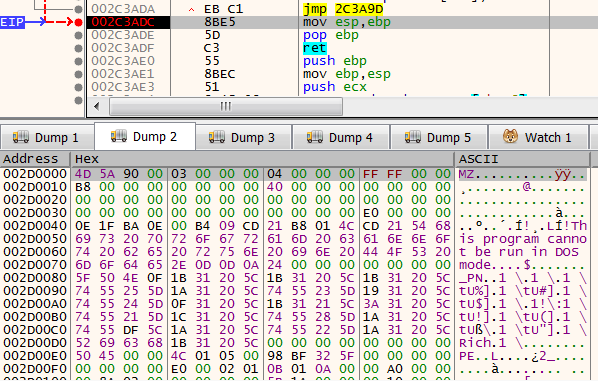Viewport: 598px width, 381px height.
Task: Click dump address 002D0000
Action: click(x=35, y=174)
